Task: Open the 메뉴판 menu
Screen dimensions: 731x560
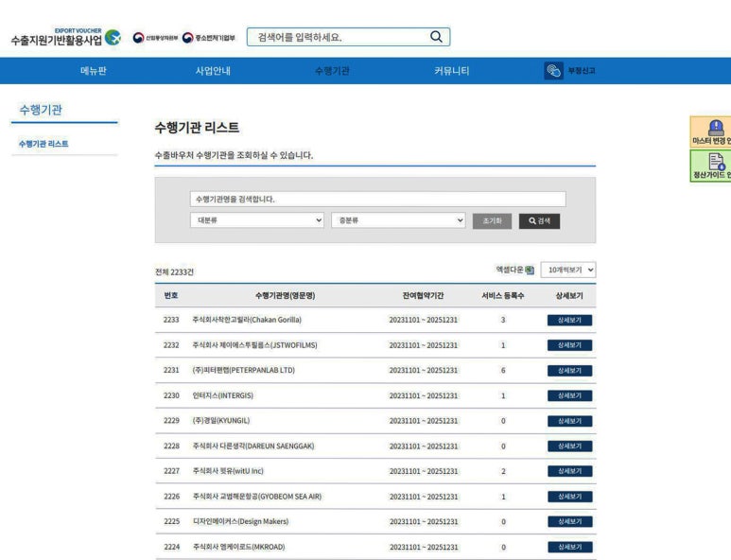Action: (x=94, y=71)
